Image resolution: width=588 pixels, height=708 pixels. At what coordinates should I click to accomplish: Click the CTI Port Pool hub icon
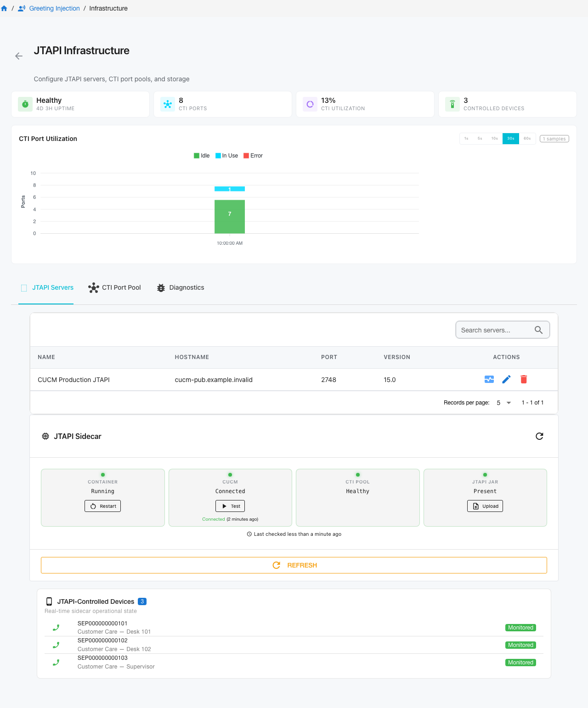coord(94,288)
